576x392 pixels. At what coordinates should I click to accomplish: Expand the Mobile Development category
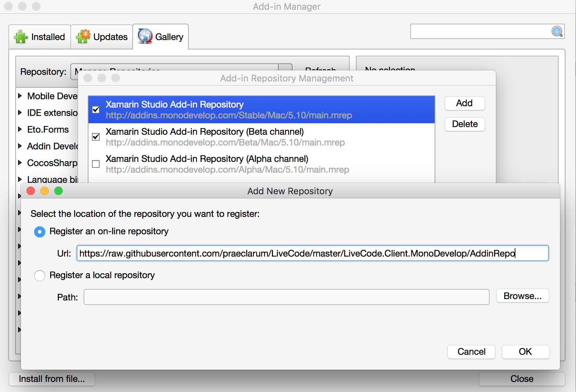coord(20,96)
